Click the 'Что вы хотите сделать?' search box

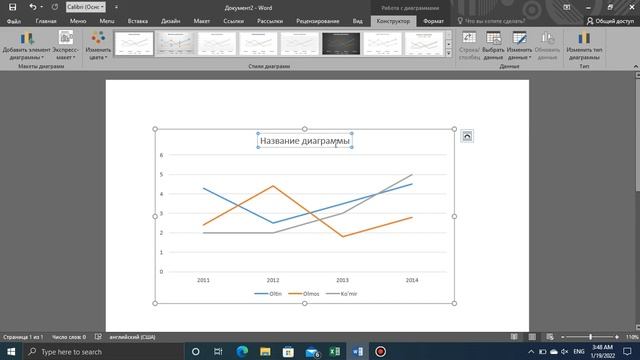[492, 21]
